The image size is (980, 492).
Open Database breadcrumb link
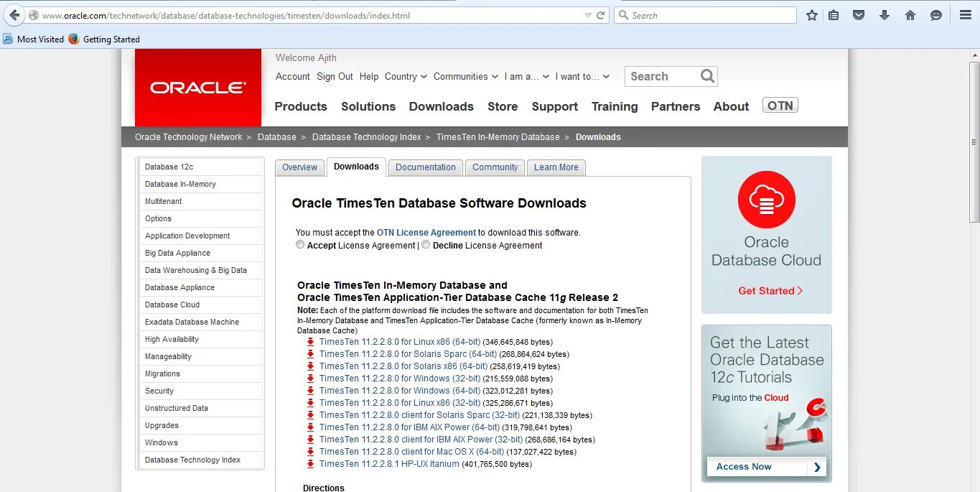pyautogui.click(x=277, y=137)
